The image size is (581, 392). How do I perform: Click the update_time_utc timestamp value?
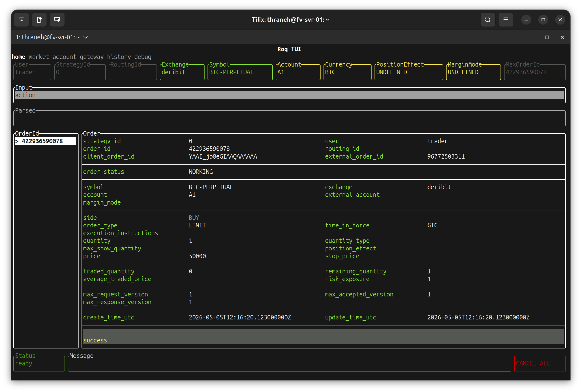478,317
